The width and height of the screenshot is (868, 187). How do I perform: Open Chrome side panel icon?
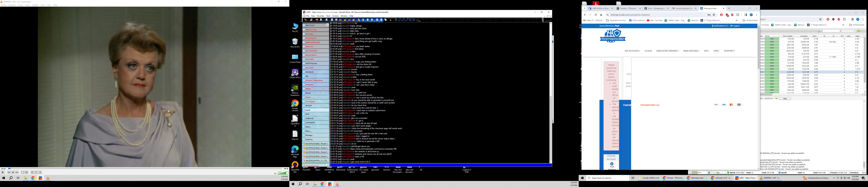coord(746,15)
